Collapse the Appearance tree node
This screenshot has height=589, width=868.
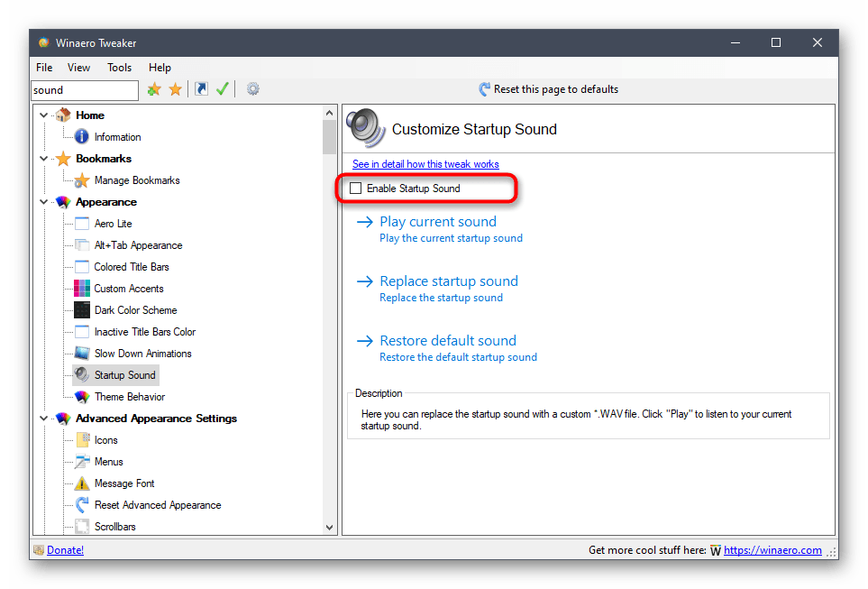point(44,202)
